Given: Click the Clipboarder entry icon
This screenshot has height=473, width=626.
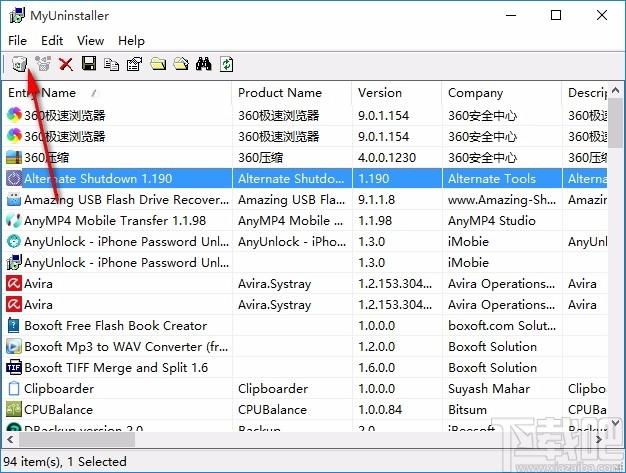Looking at the screenshot, I should point(14,388).
